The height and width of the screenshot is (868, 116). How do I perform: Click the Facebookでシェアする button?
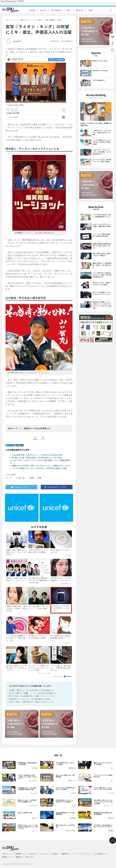click(x=57, y=487)
